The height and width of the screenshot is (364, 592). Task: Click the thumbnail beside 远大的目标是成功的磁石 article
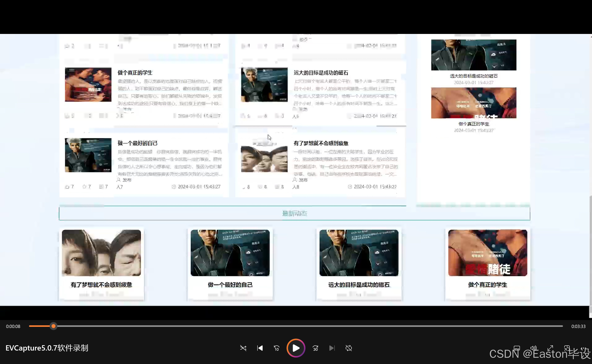coord(264,85)
